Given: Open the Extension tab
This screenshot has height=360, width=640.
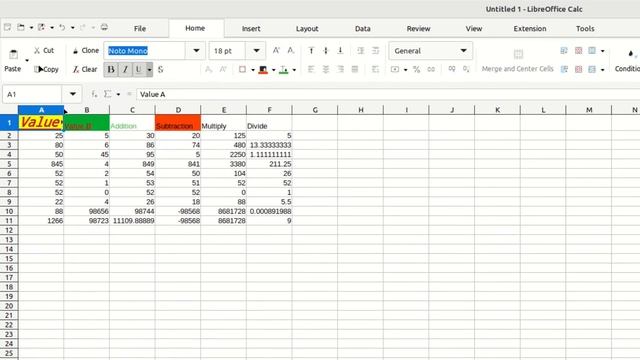Looking at the screenshot, I should coord(530,29).
